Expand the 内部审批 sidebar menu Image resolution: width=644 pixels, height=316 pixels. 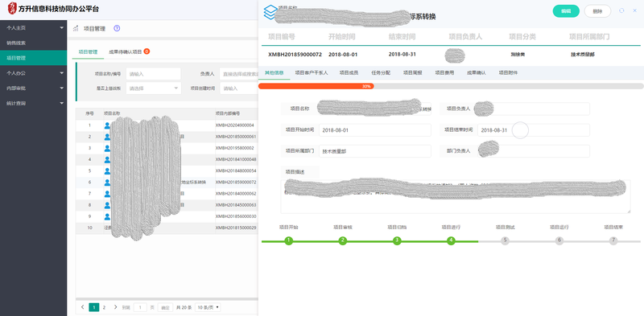[x=33, y=88]
